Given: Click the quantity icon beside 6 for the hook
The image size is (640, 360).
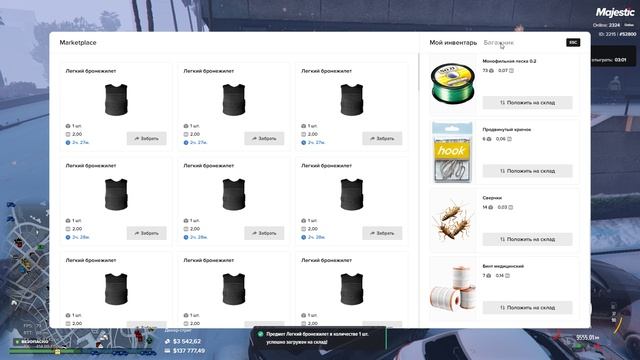Looking at the screenshot, I should point(489,139).
